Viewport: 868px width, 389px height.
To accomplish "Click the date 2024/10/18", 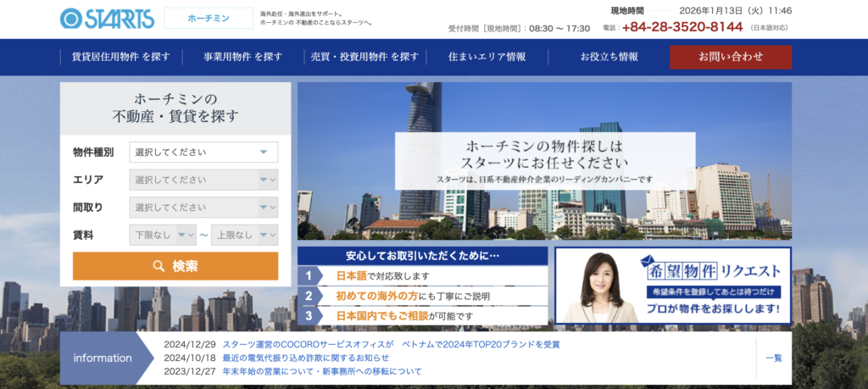I will click(x=189, y=358).
